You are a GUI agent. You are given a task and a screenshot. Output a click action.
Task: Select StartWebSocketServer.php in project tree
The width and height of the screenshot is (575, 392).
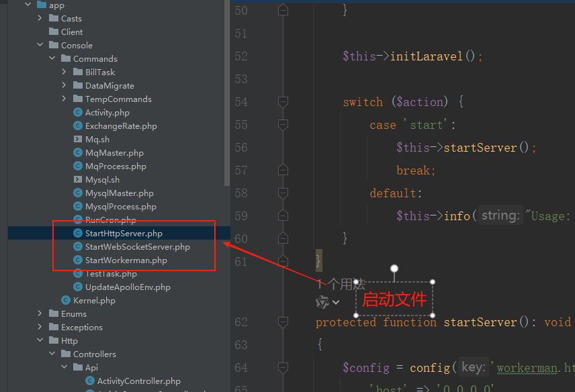137,247
